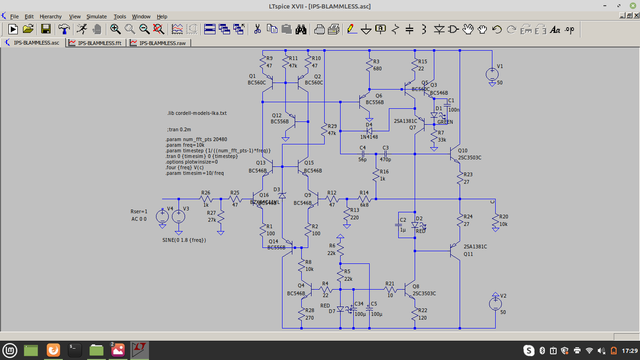Open the Linux Mint start menu

click(10, 350)
